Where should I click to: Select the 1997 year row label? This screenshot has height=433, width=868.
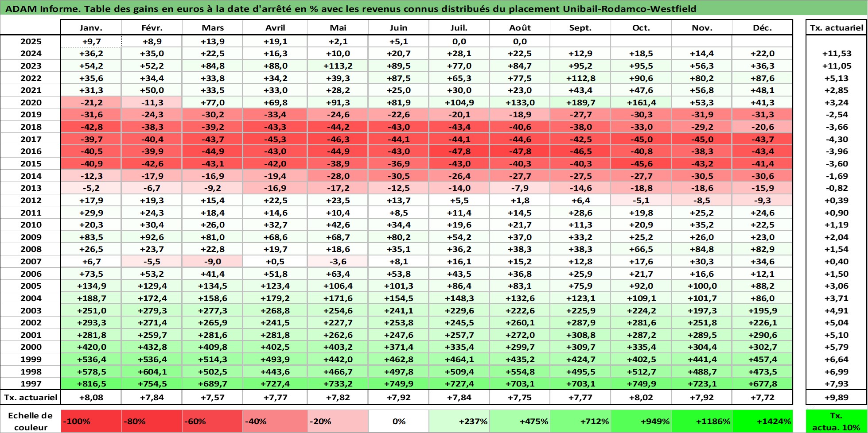pyautogui.click(x=31, y=383)
